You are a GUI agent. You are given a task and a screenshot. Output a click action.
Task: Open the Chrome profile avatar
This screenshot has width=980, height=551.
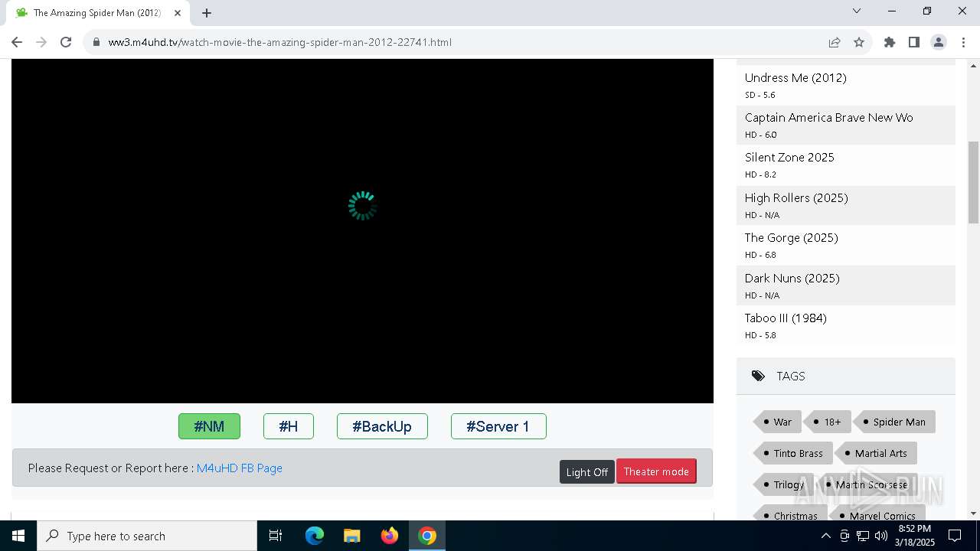tap(939, 42)
